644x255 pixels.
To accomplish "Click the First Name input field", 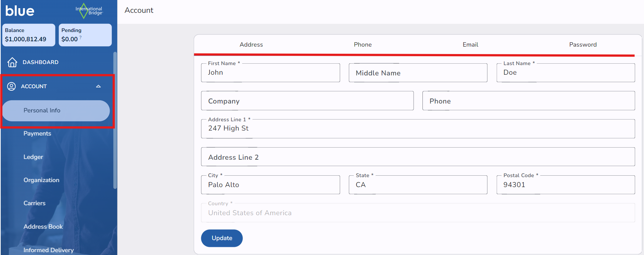I will [x=270, y=73].
